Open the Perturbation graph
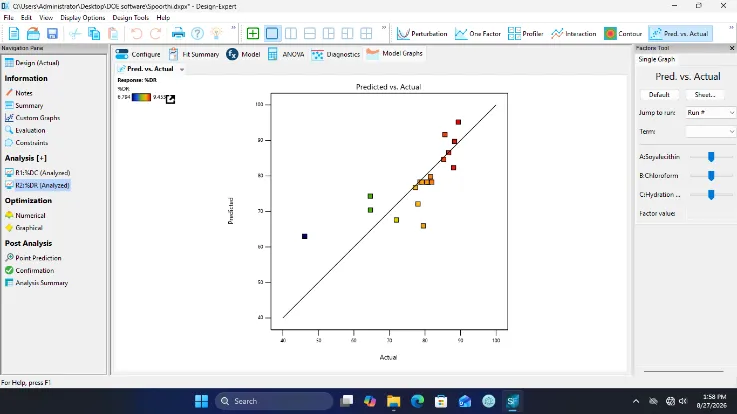The height and width of the screenshot is (414, 737). [422, 33]
